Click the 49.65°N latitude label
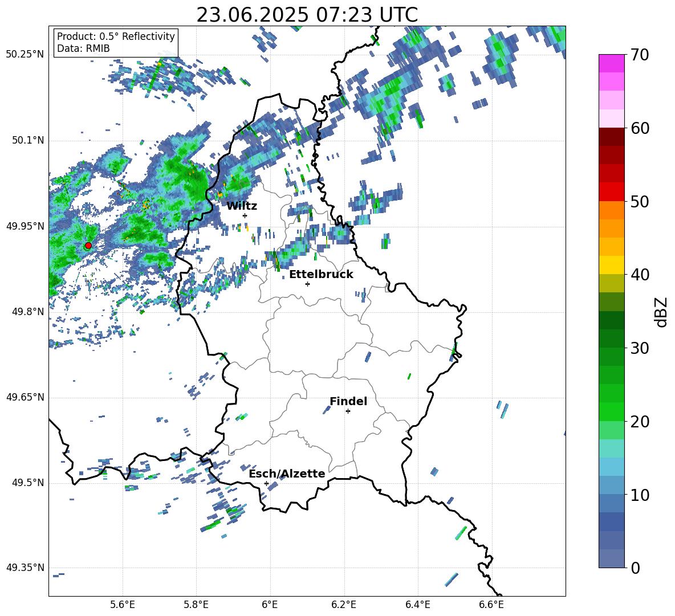 click(x=25, y=397)
